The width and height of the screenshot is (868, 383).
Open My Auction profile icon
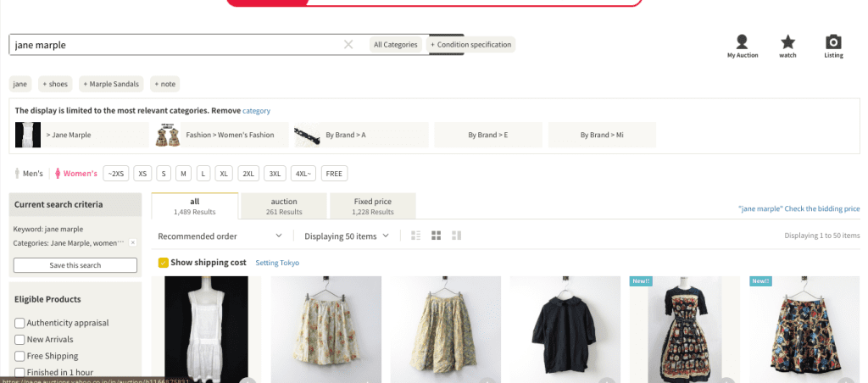(x=742, y=42)
